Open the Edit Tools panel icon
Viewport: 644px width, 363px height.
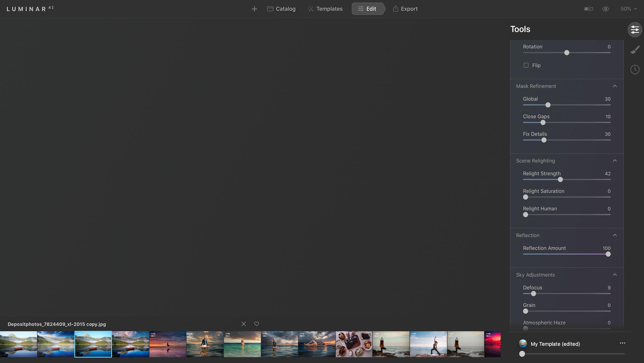[x=635, y=29]
